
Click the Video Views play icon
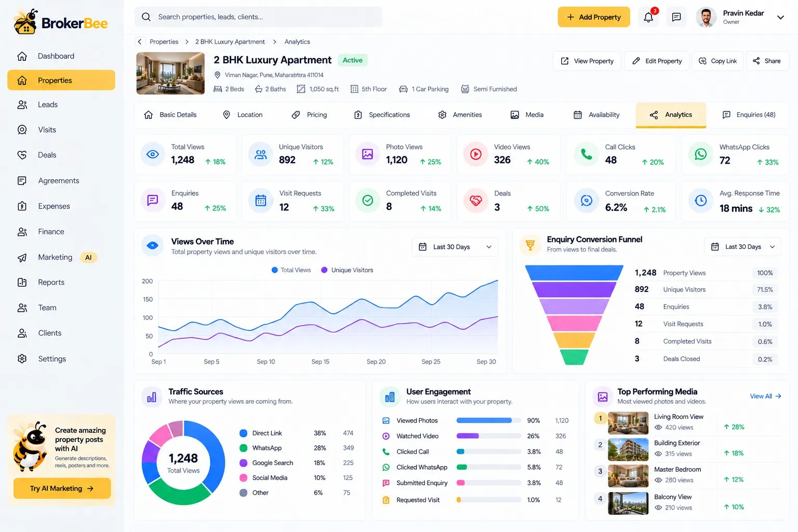tap(476, 154)
